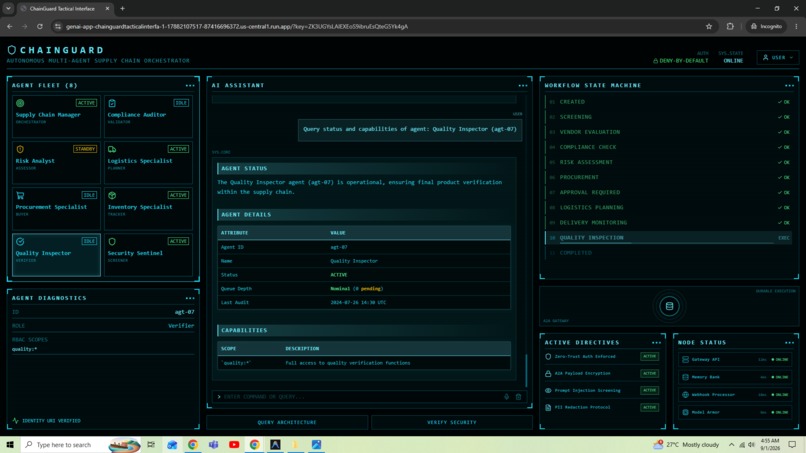The image size is (806, 453).
Task: Toggle PII Redaction Protocol ACTIVE badge
Action: (x=649, y=407)
